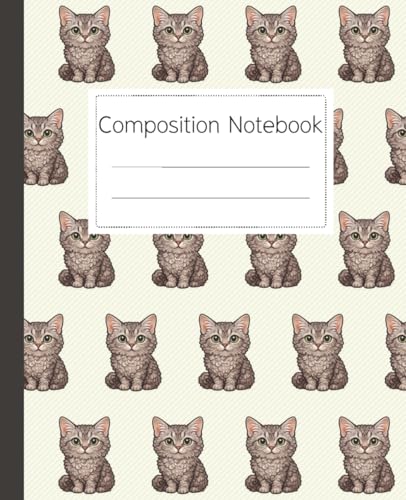Viewport: 406px width, 500px height.
Task: Click the kitten half-hidden under label's bottom center-left
Action: (x=180, y=261)
